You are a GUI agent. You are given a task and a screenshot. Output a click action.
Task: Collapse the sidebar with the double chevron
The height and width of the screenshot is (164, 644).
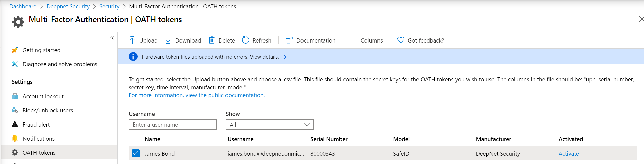pos(112,38)
